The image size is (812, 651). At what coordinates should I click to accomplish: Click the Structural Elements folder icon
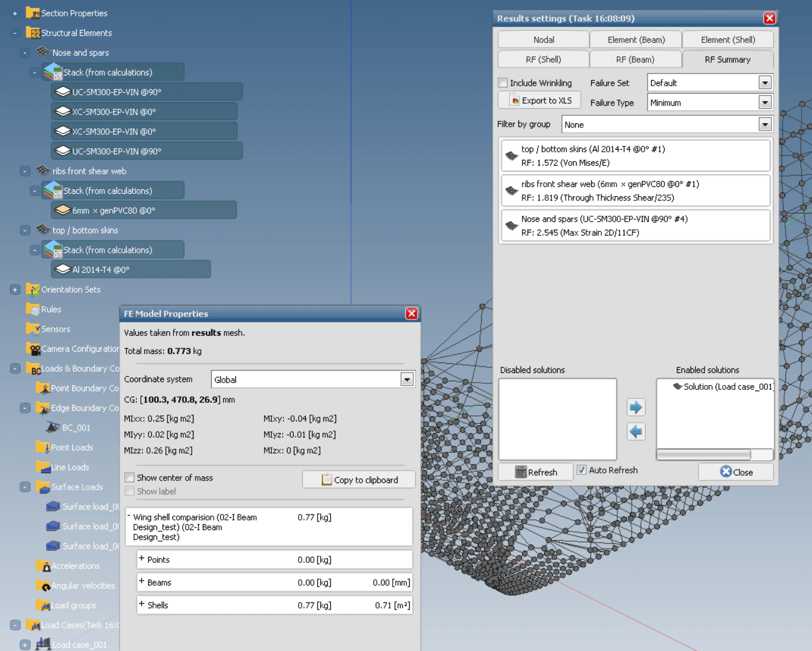pos(33,33)
